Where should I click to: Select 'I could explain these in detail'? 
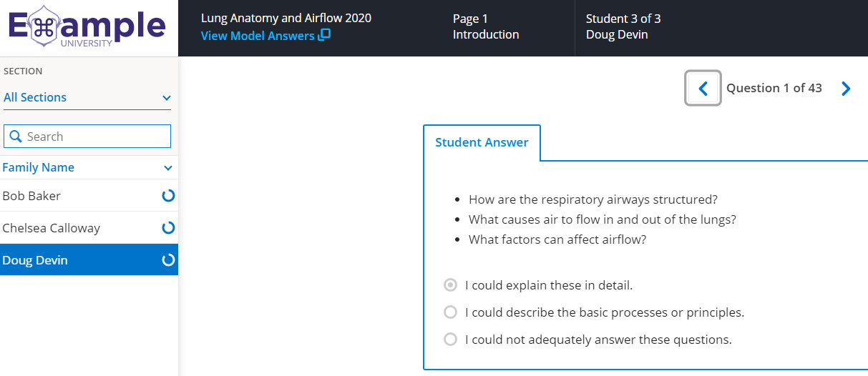click(x=450, y=285)
